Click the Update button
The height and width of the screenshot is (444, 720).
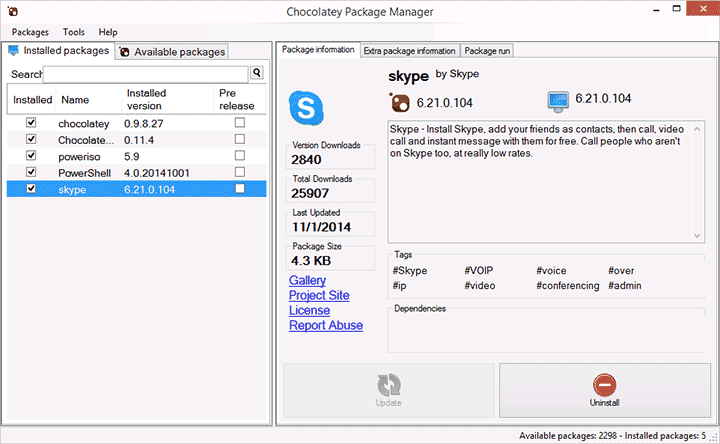point(389,390)
